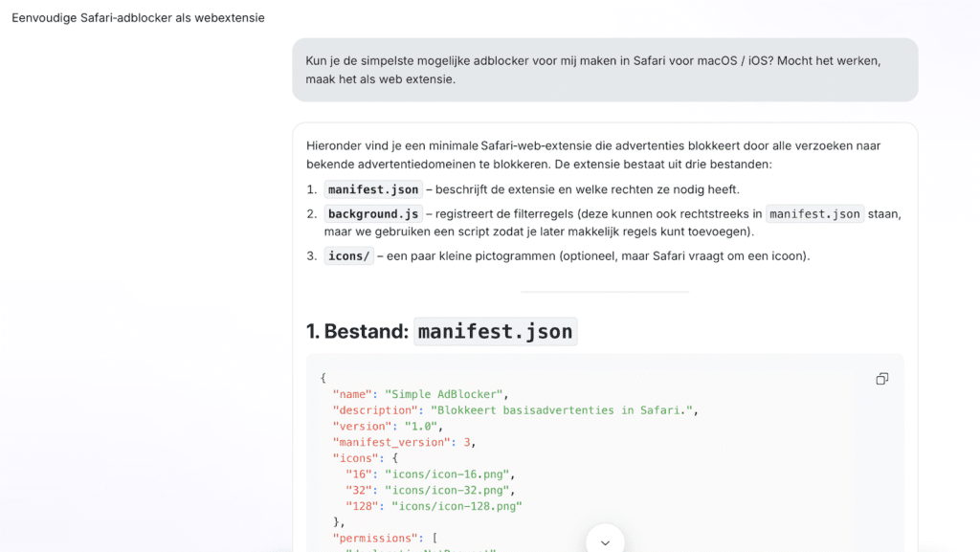
Task: Select the heading 1. Bestand: manifest.json
Action: [x=440, y=330]
